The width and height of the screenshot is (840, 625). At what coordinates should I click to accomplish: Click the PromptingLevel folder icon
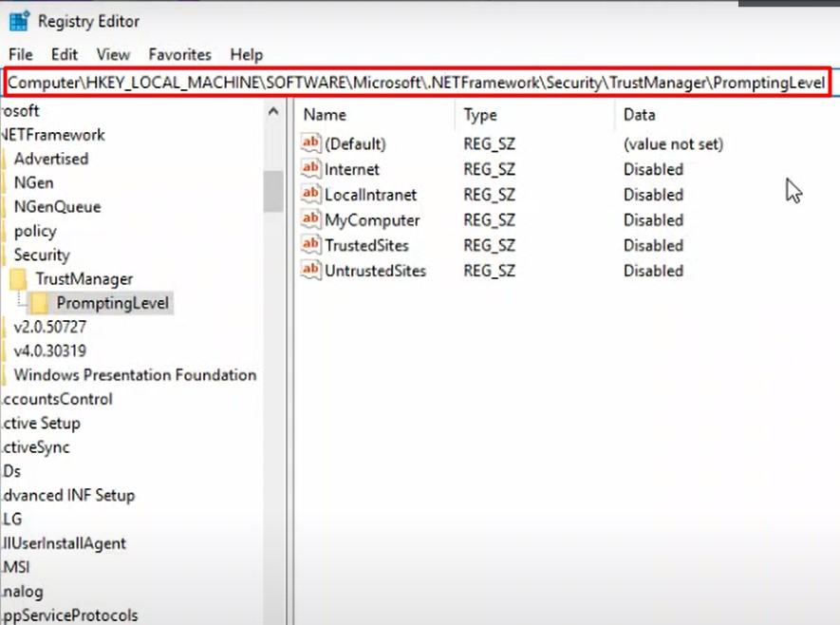[39, 303]
